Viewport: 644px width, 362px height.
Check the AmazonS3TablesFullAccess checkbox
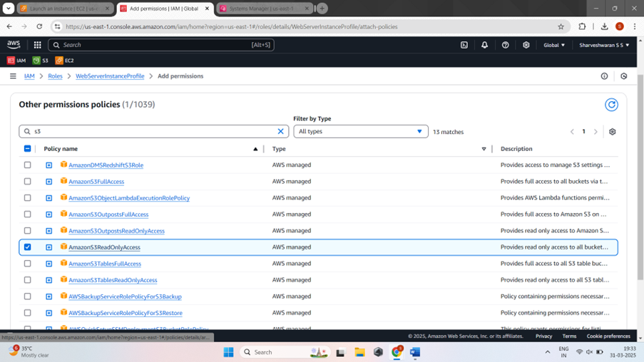[28, 264]
